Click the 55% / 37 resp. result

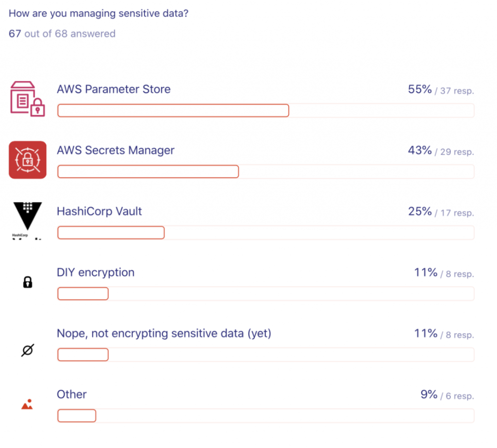441,90
